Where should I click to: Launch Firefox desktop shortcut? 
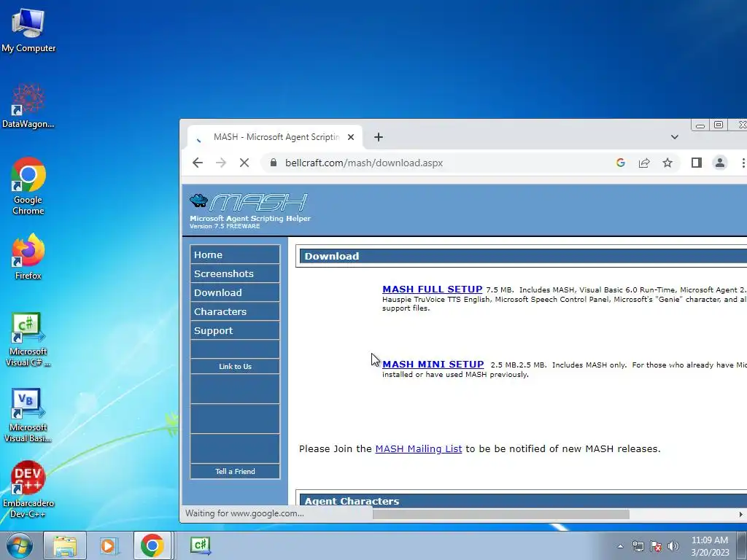[x=28, y=256]
